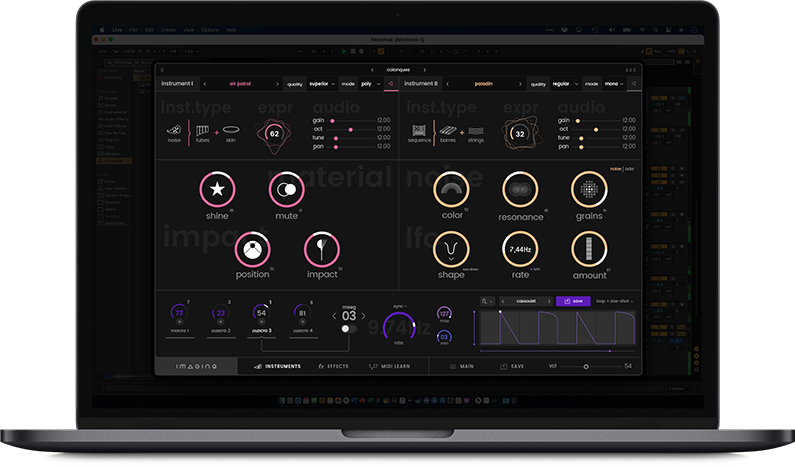Open instrument I quality dropdown showing superior
The width and height of the screenshot is (795, 467).
point(322,84)
